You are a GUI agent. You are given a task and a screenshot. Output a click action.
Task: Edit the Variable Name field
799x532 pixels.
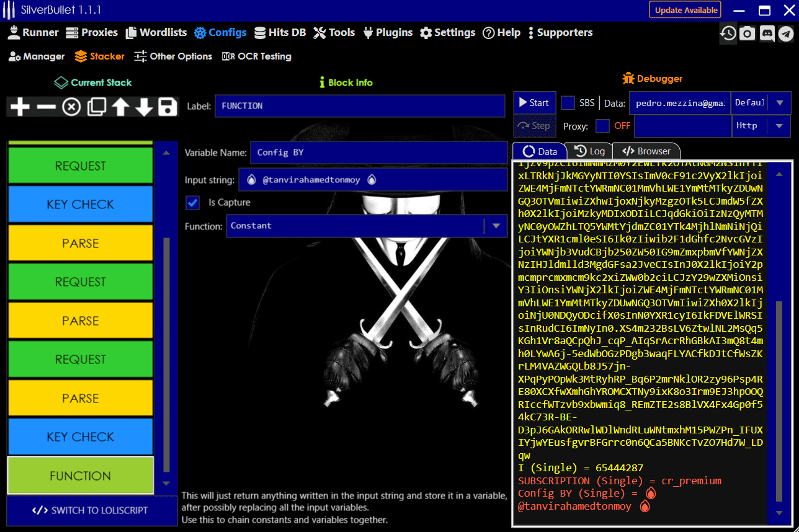point(378,153)
